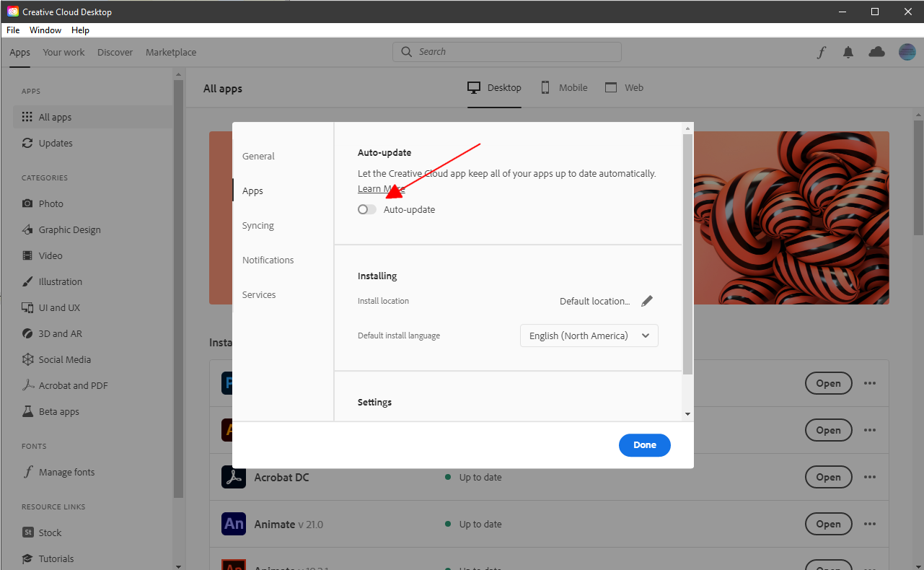The width and height of the screenshot is (924, 570).
Task: Open Manage fonts in the sidebar
Action: click(67, 471)
